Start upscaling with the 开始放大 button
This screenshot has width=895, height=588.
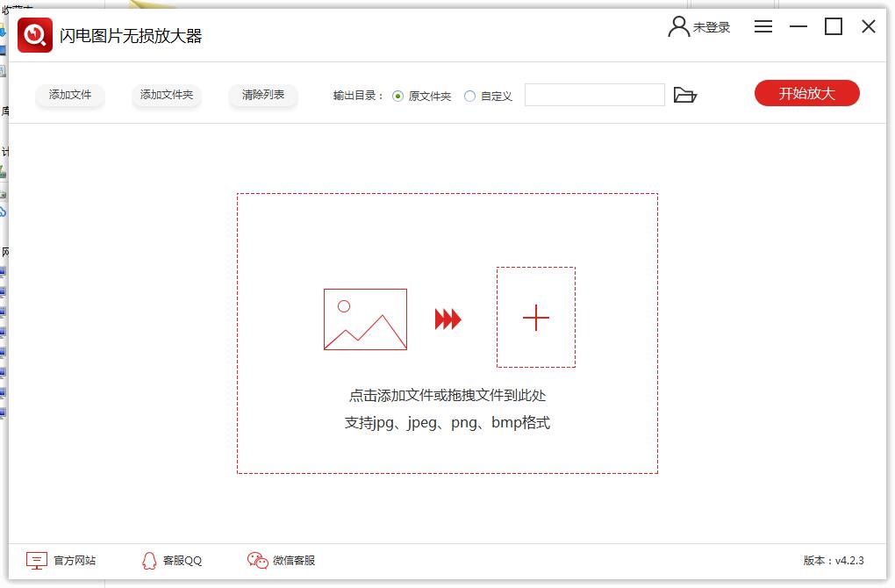805,93
